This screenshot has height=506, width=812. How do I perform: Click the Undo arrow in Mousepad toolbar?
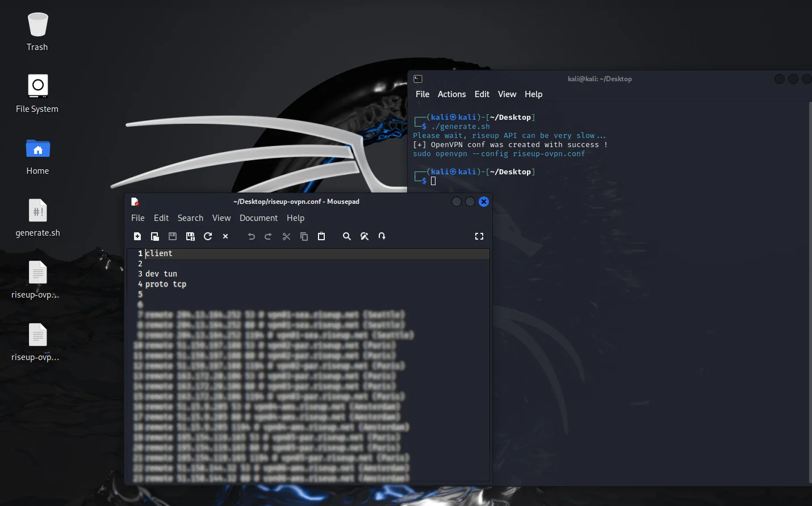click(252, 236)
